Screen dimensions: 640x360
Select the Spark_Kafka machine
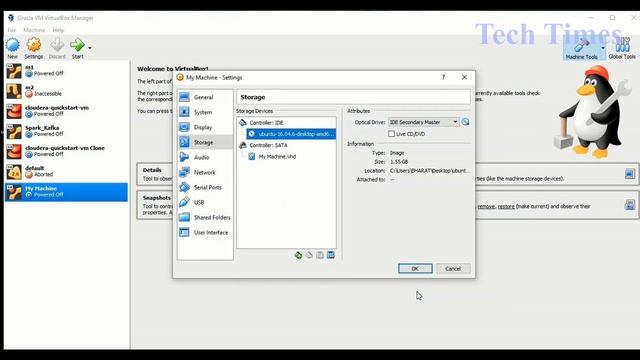[x=66, y=131]
